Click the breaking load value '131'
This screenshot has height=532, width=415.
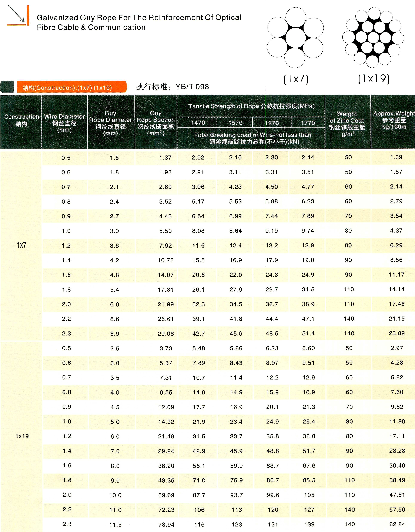point(273,524)
